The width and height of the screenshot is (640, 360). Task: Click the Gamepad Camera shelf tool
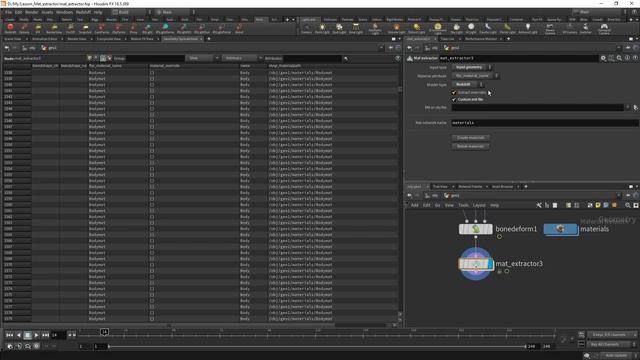click(604, 28)
